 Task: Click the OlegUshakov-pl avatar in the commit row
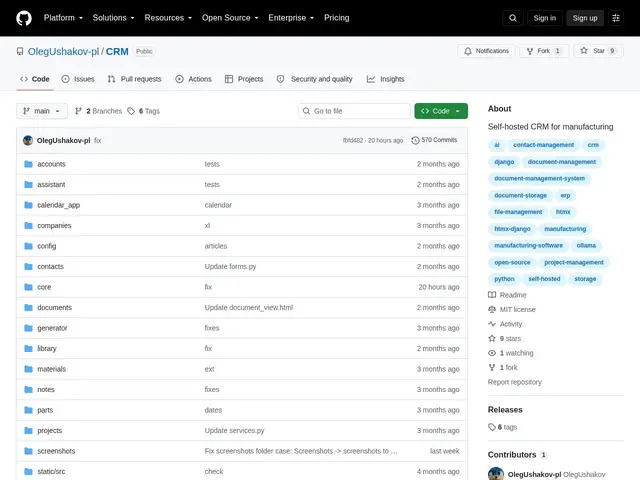tap(28, 140)
